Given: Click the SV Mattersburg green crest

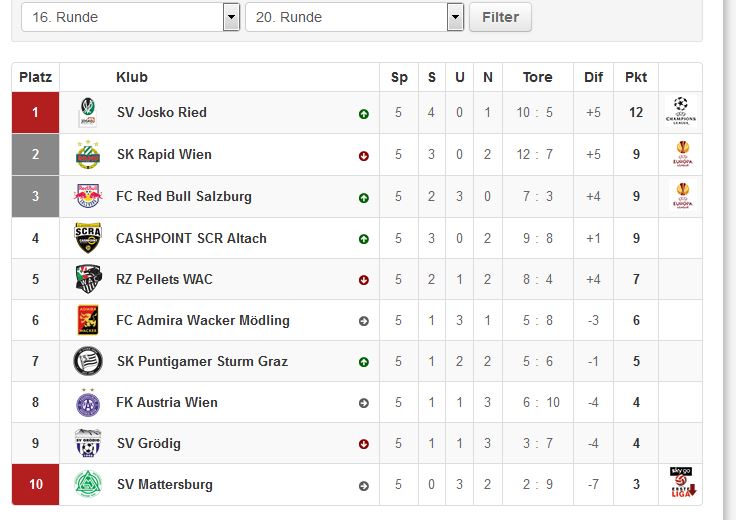Looking at the screenshot, I should click(x=88, y=484).
